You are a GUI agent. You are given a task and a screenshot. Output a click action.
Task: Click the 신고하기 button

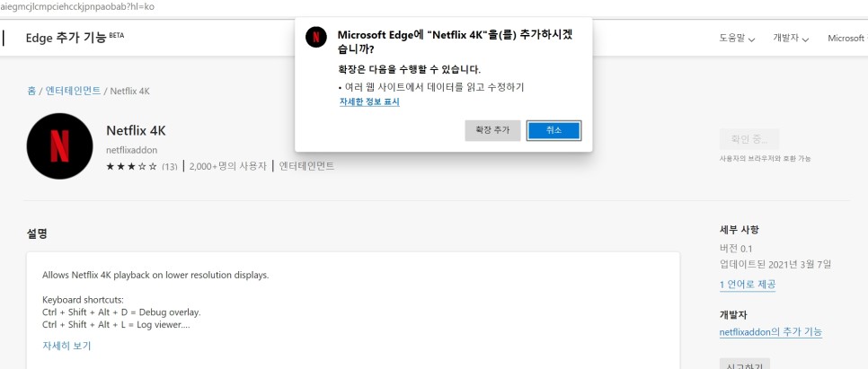point(745,364)
